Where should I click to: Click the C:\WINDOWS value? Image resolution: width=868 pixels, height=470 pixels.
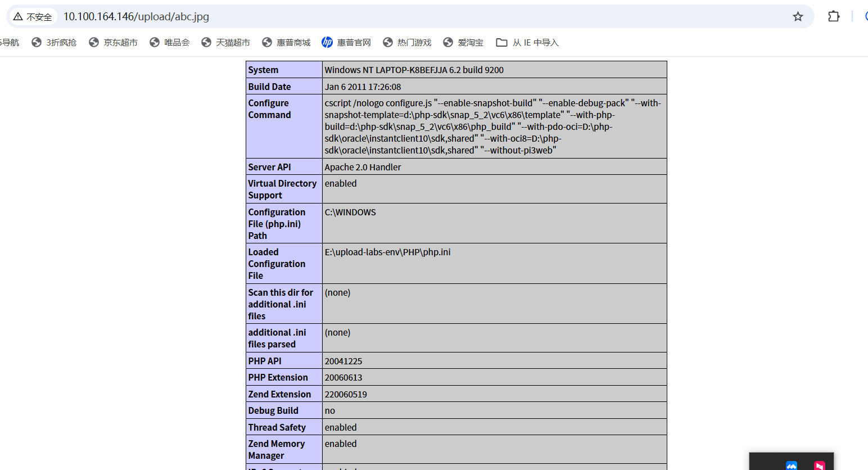(x=350, y=212)
